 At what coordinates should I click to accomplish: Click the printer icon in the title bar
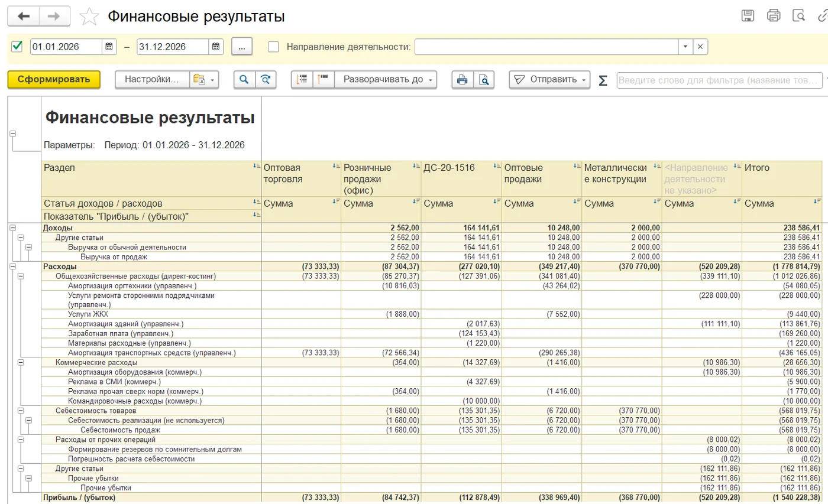[774, 16]
